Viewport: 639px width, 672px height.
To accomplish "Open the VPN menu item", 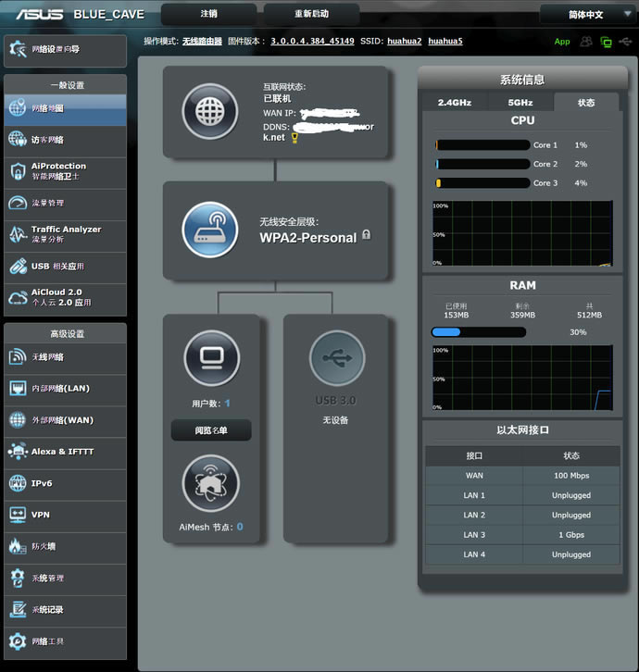I will pyautogui.click(x=65, y=515).
